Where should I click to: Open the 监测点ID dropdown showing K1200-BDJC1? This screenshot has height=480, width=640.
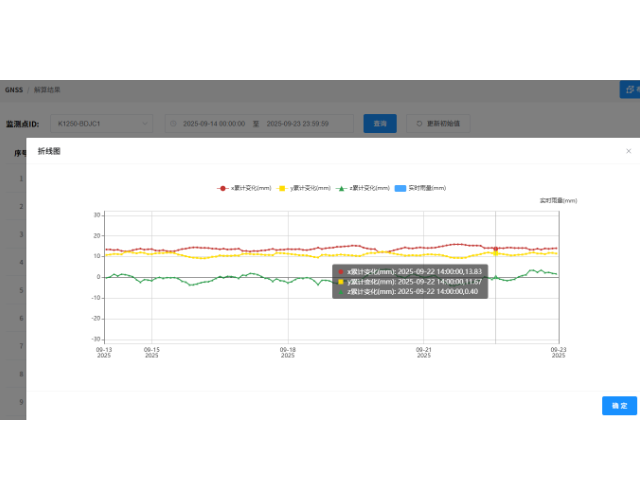102,124
